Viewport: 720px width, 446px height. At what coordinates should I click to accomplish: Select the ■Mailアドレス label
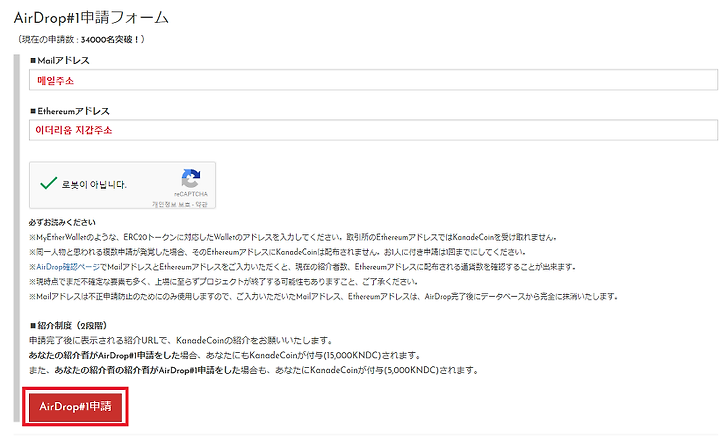click(60, 60)
